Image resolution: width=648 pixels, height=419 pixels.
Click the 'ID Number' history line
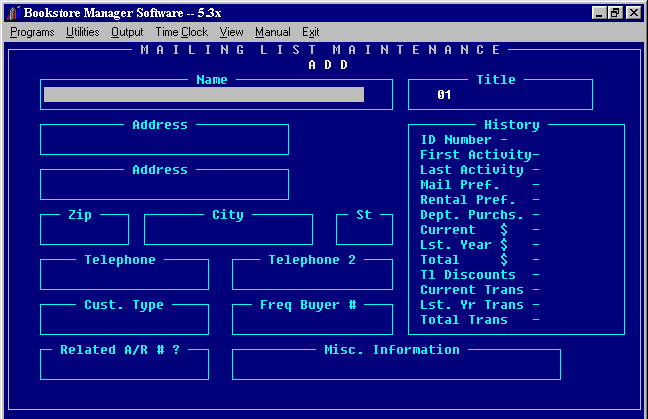pyautogui.click(x=464, y=140)
